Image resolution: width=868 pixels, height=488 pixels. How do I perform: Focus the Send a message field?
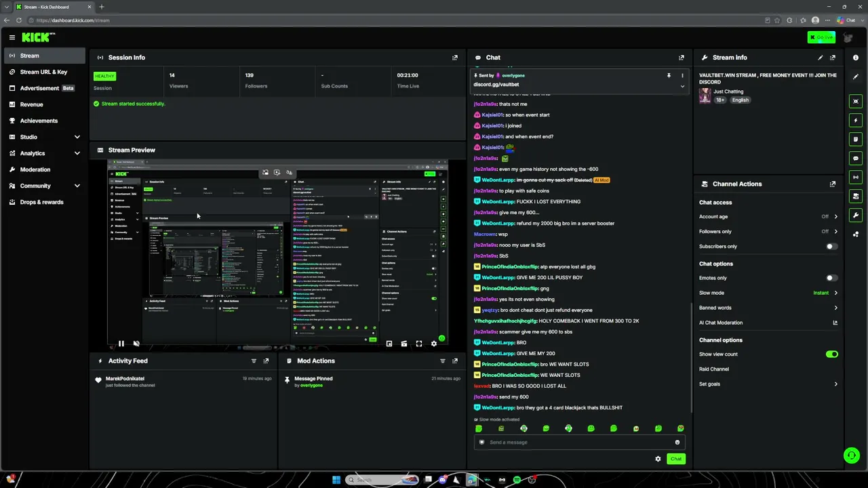pyautogui.click(x=580, y=443)
